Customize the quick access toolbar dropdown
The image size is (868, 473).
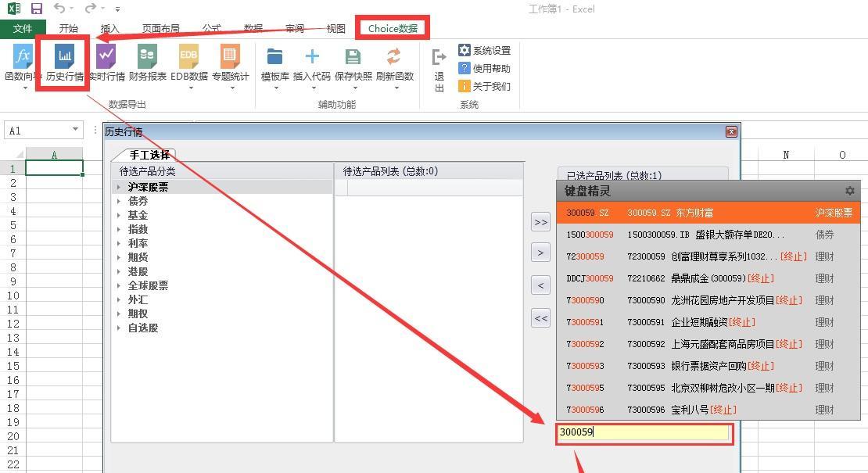click(117, 9)
